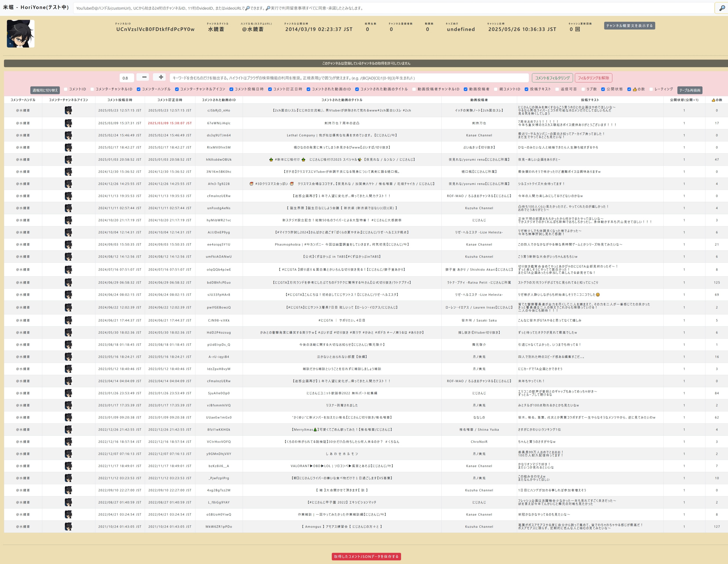
Task: Enable the レーティング checkbox
Action: (651, 89)
